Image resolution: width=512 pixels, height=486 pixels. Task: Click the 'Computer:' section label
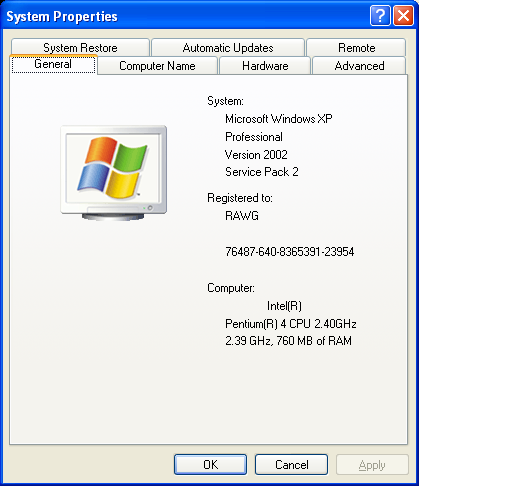click(231, 288)
